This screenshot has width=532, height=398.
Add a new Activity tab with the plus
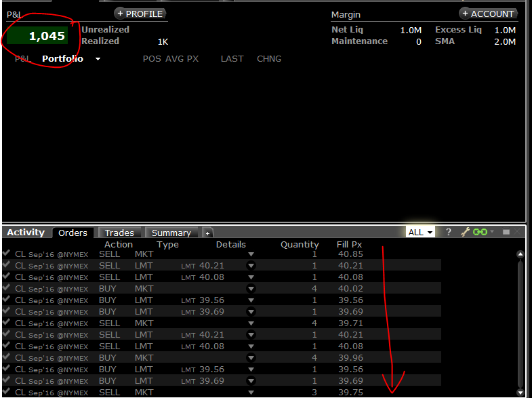point(207,233)
